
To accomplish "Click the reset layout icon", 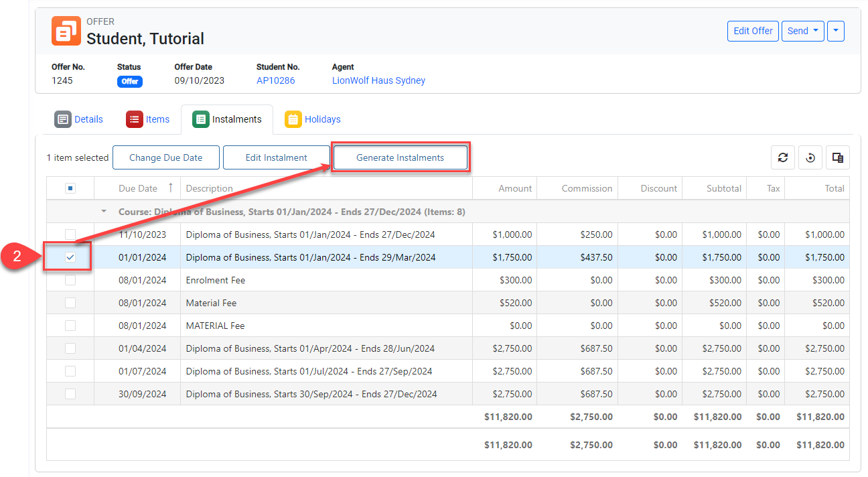I will point(810,157).
